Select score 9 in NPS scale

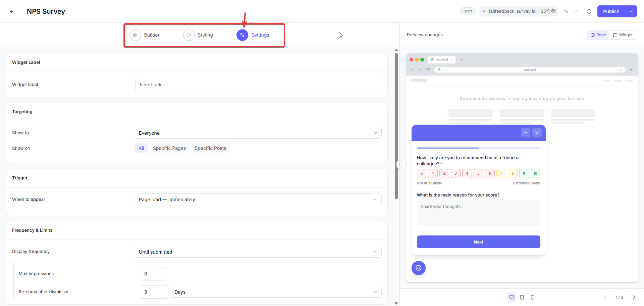click(x=524, y=174)
